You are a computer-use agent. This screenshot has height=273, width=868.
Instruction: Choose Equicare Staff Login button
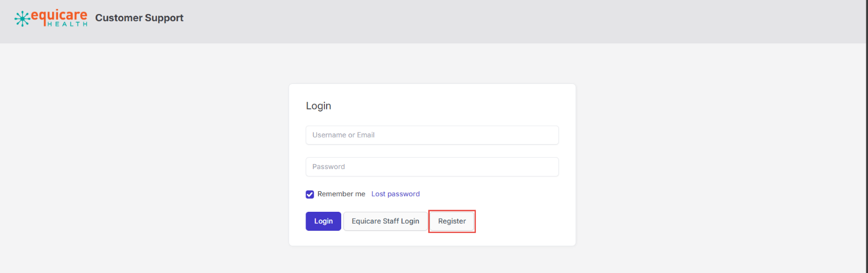point(385,221)
